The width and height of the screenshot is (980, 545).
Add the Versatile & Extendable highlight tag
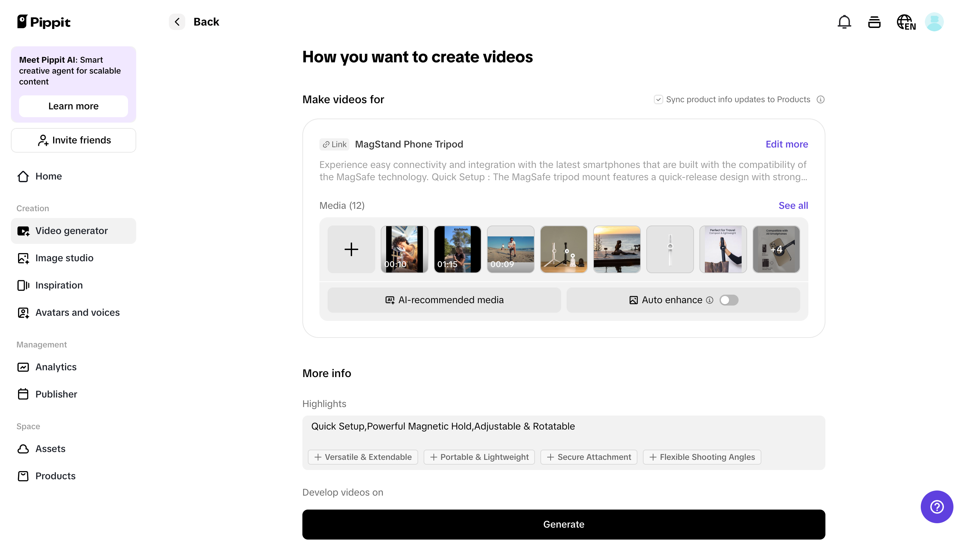click(x=363, y=457)
